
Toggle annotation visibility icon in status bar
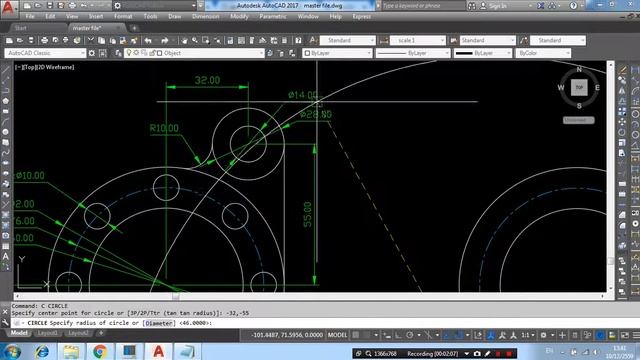(x=491, y=335)
